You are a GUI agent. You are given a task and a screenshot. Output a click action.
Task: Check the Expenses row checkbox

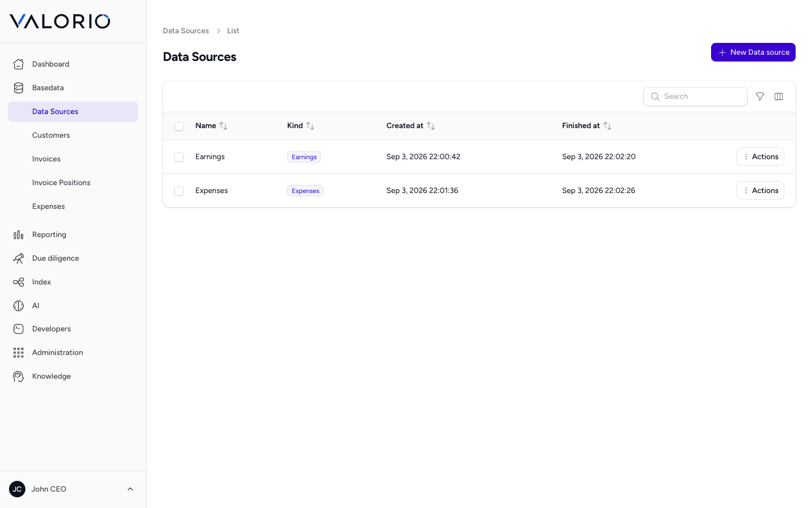click(179, 191)
